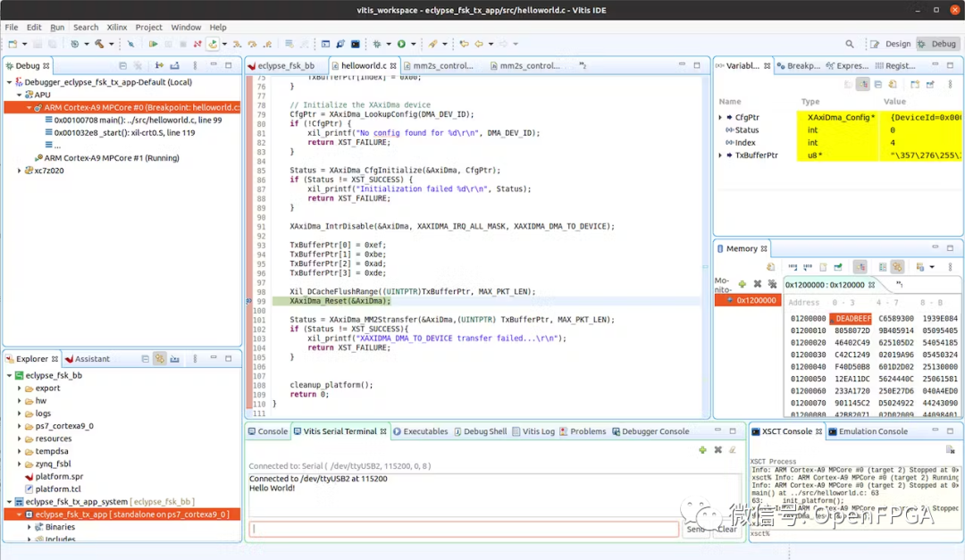Expand the xc7z020 node in Debug tree
Viewport: 965px width, 560px height.
pyautogui.click(x=20, y=171)
